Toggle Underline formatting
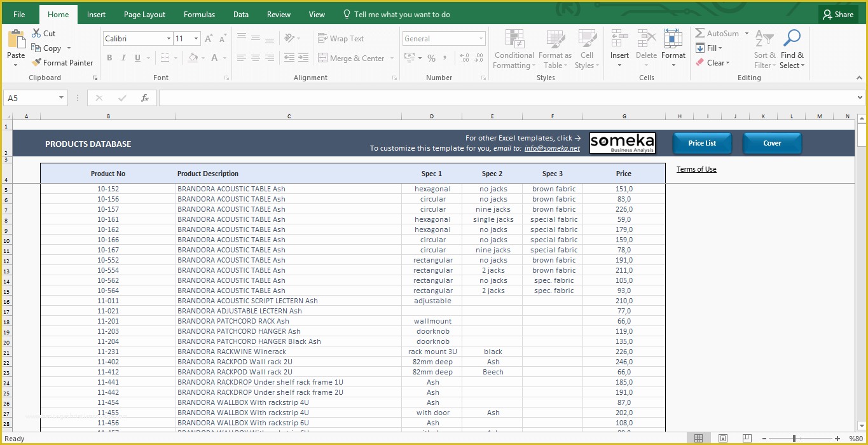This screenshot has height=445, width=868. tap(137, 58)
